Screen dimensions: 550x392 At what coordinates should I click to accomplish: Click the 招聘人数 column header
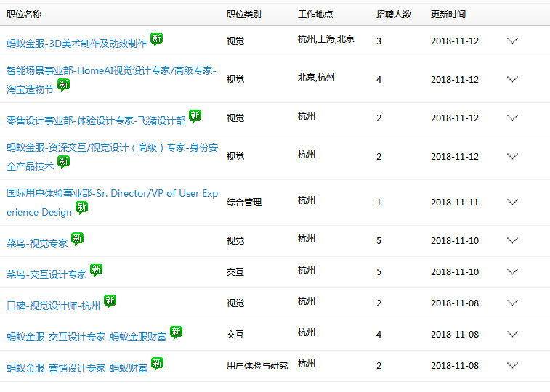[394, 15]
